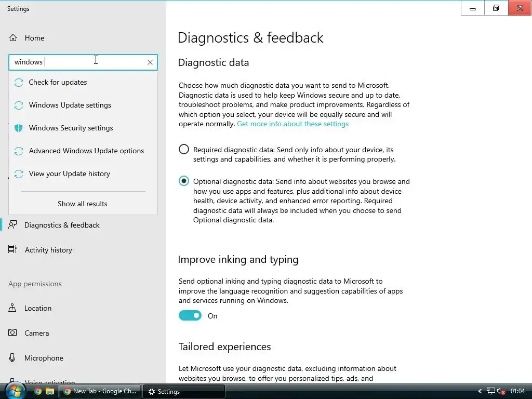
Task: Click the refresh icon beside Check for updates
Action: click(x=19, y=83)
